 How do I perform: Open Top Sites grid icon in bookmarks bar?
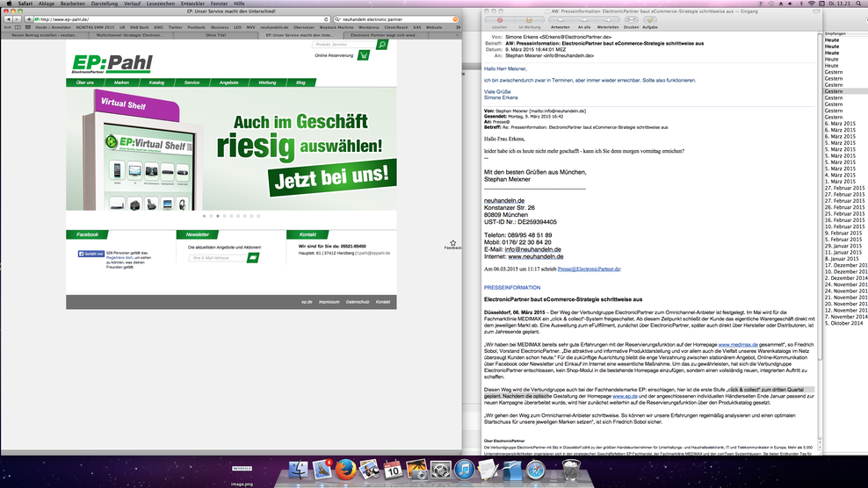click(28, 27)
